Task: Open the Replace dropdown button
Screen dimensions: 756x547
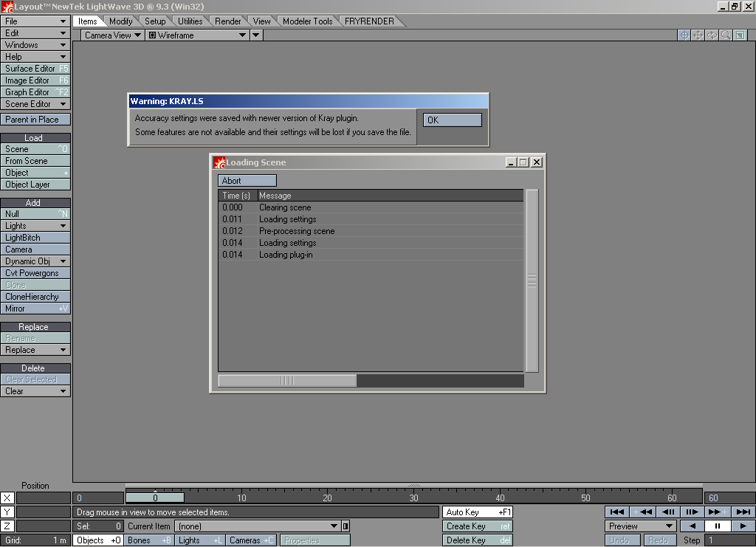Action: tap(35, 350)
